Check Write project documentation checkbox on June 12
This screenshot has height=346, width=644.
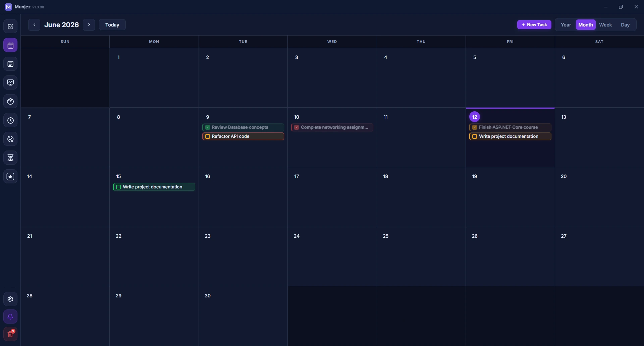(475, 136)
